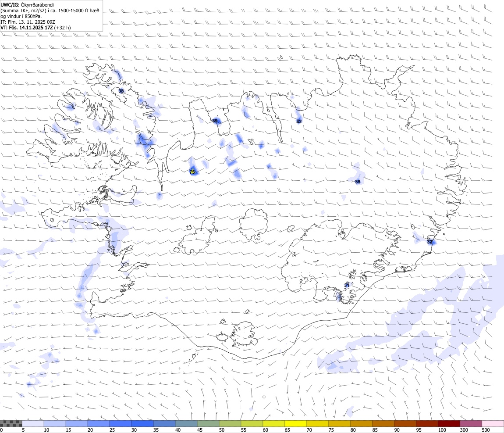Select the 95–100 dark red legend swatch
Viewport: 504px width, 433px height.
pos(427,423)
